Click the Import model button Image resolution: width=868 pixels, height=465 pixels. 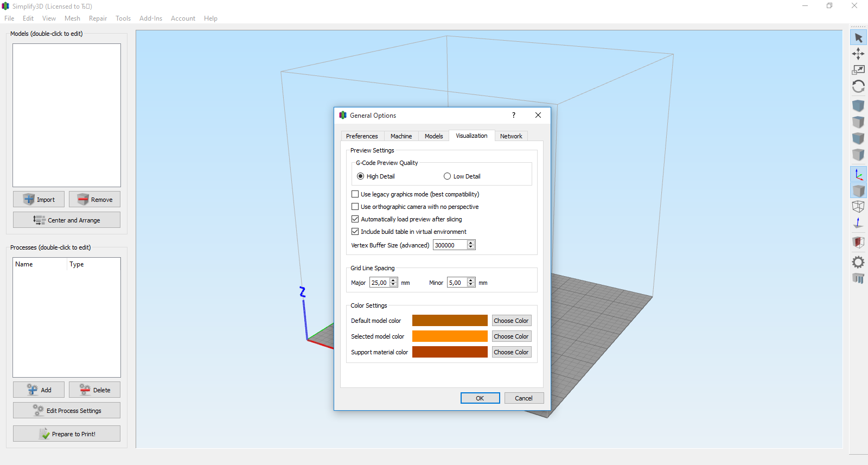[x=39, y=199]
